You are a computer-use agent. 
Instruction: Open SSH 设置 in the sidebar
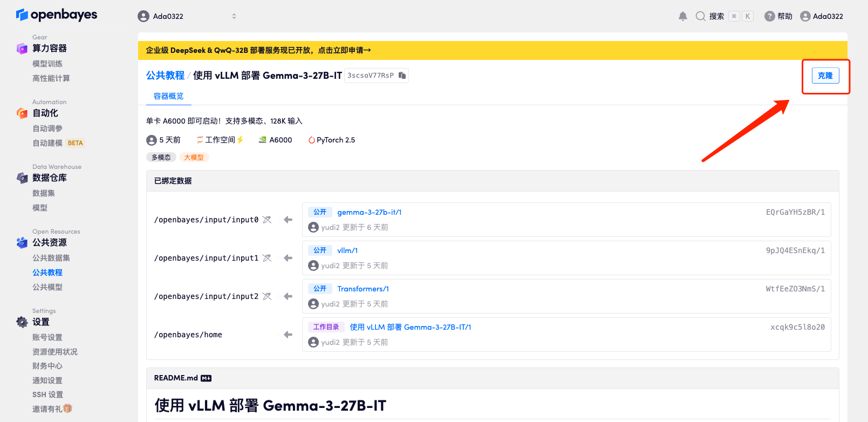48,394
